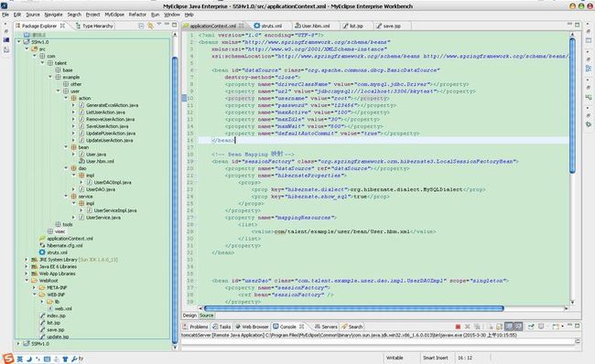The width and height of the screenshot is (595, 364).
Task: Click the Remove Launch gray X icon in Console
Action: pos(468,327)
